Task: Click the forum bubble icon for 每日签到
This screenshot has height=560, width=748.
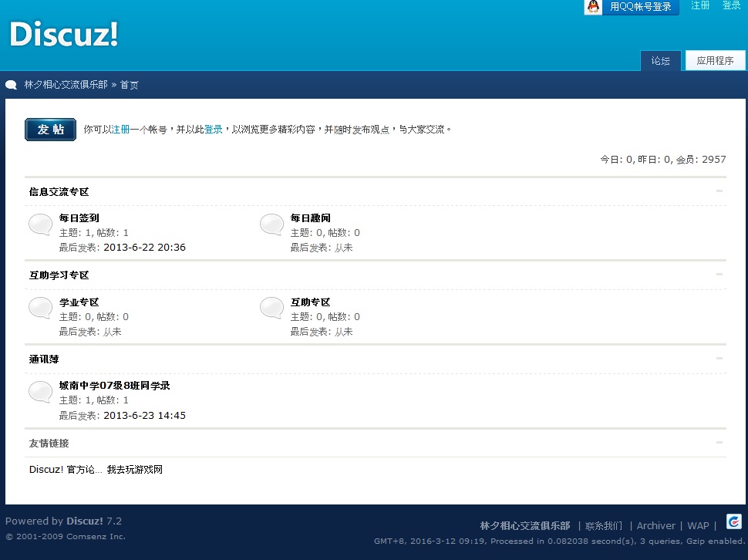Action: click(x=41, y=224)
